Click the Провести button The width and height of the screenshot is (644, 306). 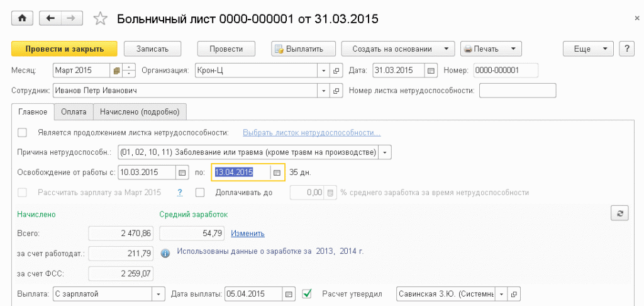tap(226, 48)
